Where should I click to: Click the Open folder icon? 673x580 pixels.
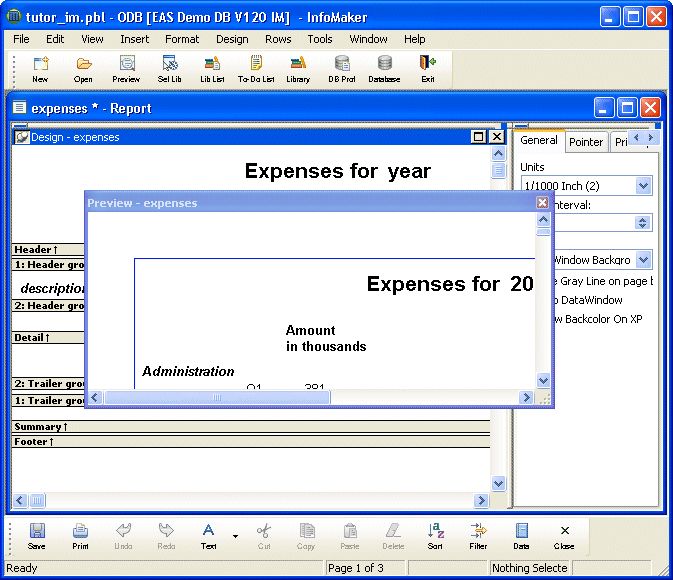(83, 69)
